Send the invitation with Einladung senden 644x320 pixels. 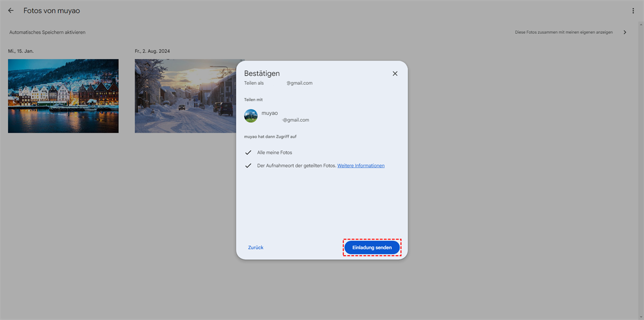372,248
